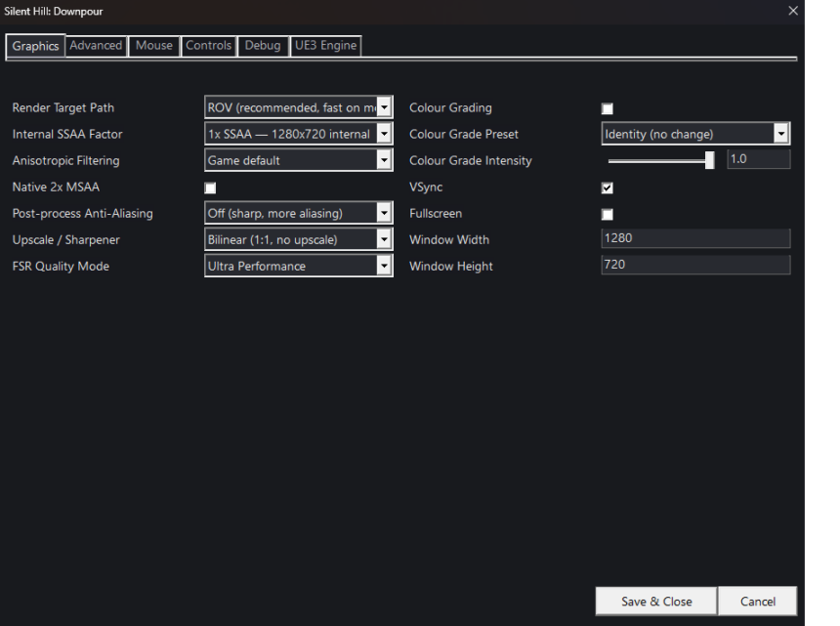
Task: Click the Window Width input field
Action: tap(695, 238)
